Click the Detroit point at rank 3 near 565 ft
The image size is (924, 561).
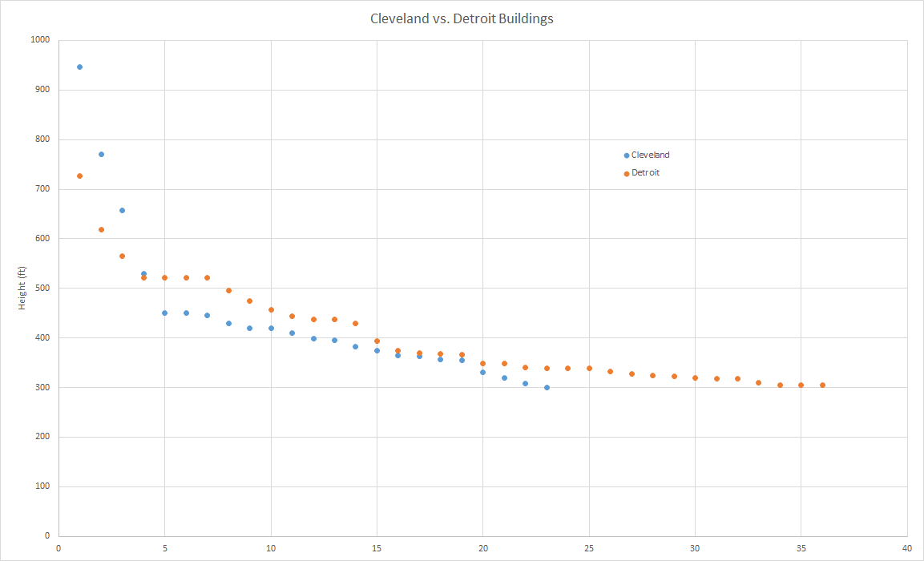click(122, 256)
